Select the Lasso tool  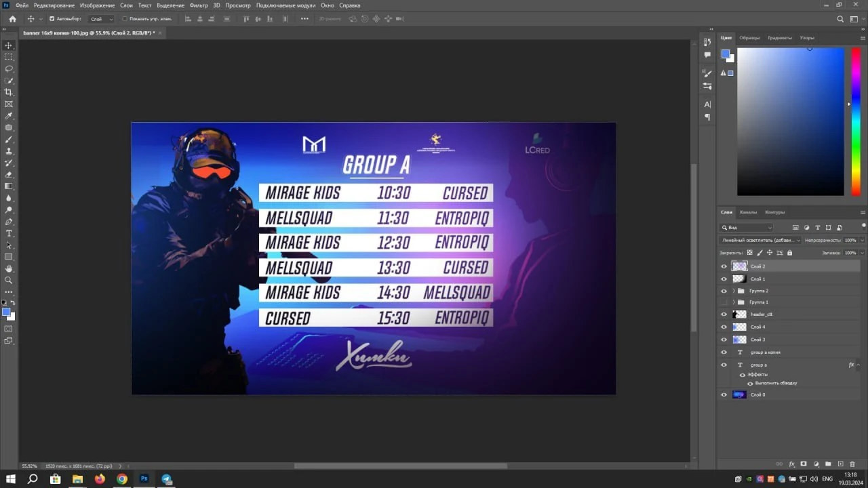click(x=9, y=68)
